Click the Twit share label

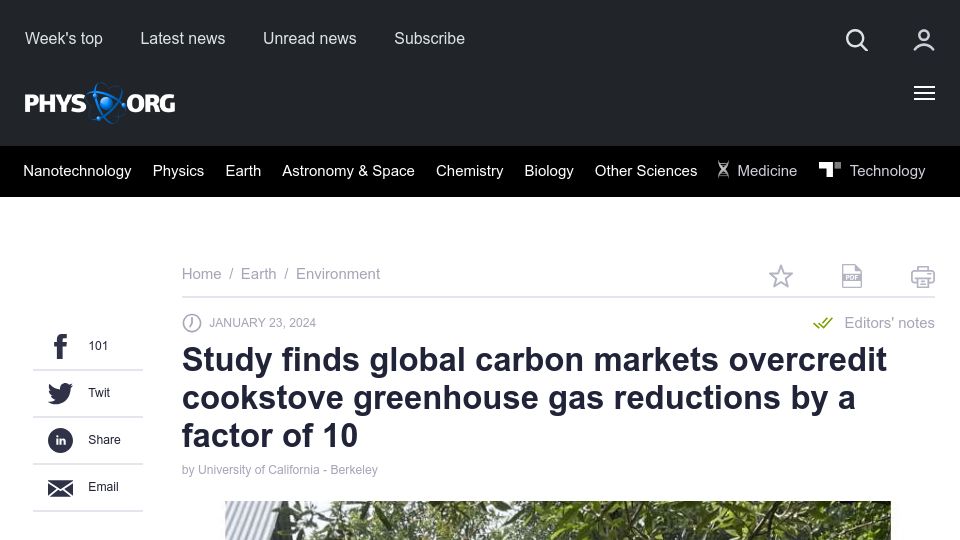point(99,393)
